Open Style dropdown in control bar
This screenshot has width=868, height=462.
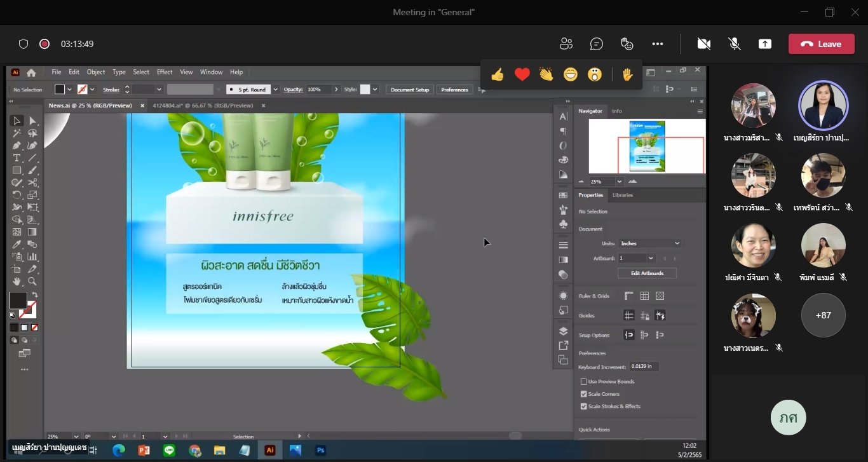375,90
